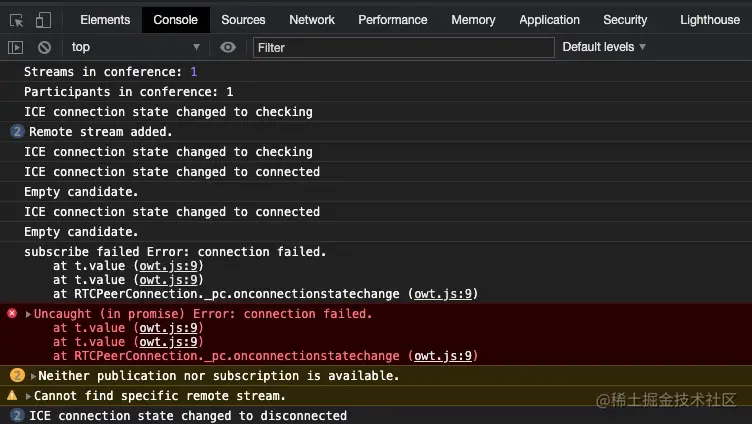The height and width of the screenshot is (424, 752).
Task: Click the yellow warning triangle icon
Action: click(x=12, y=396)
